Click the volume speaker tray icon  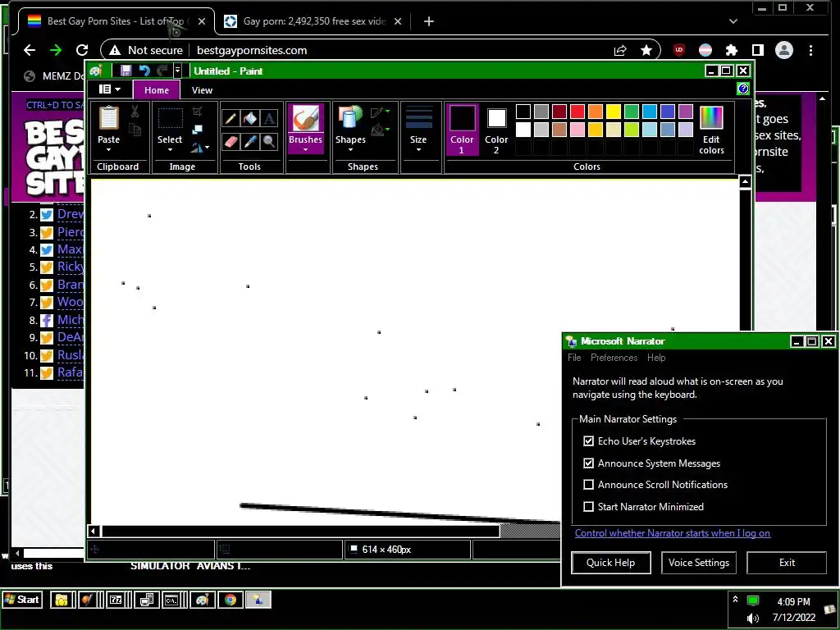(x=753, y=619)
